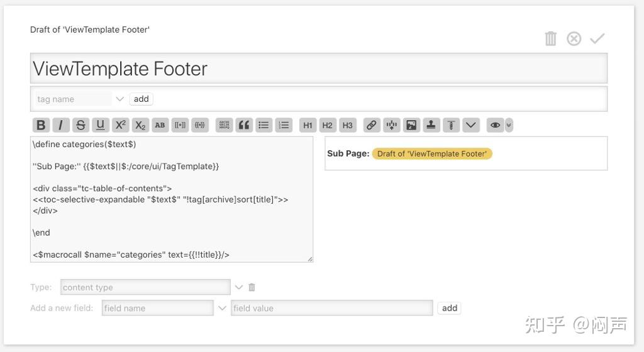The image size is (644, 352).
Task: Open the tag name dropdown chevron
Action: click(x=120, y=99)
